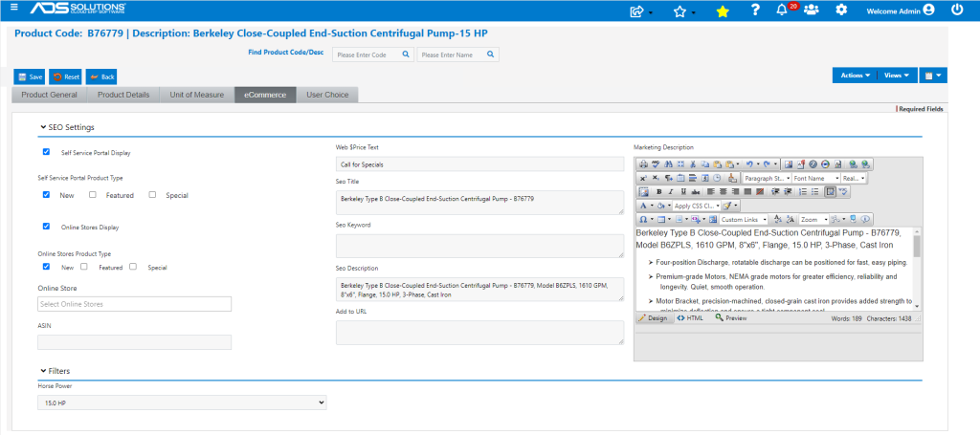Open help question mark icon
The height and width of the screenshot is (435, 980).
(755, 10)
